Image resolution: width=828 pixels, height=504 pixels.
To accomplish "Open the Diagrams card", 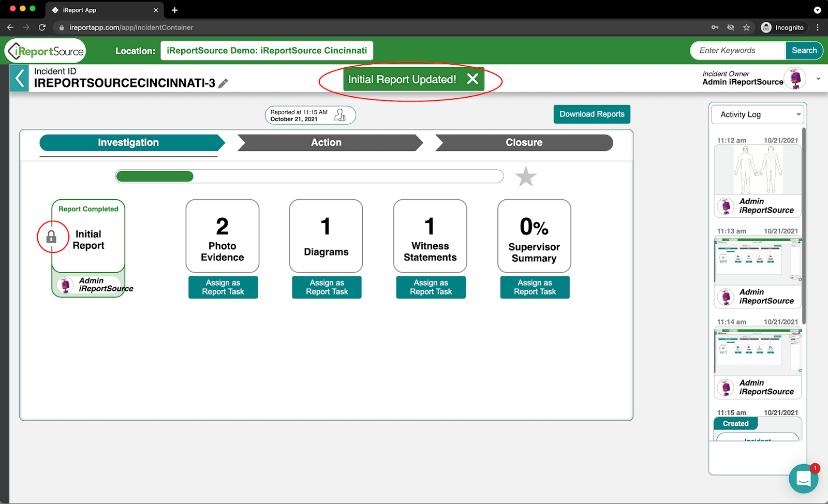I will pos(326,236).
